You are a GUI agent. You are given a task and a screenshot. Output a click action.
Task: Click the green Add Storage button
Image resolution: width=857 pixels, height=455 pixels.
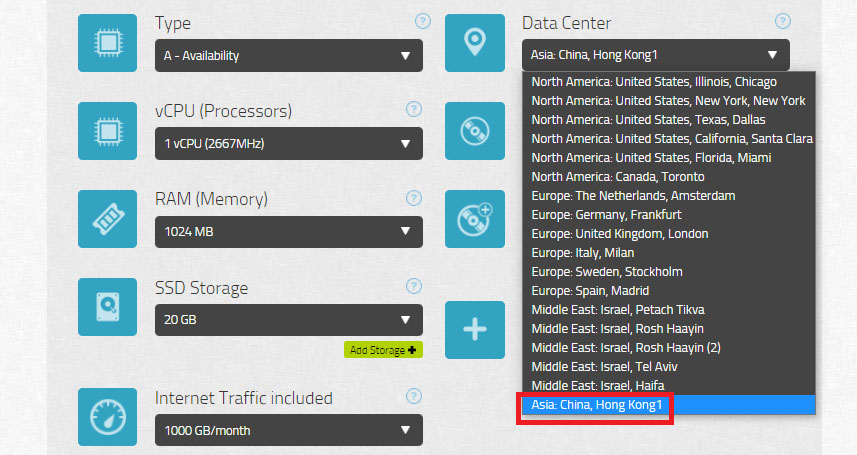(x=383, y=350)
